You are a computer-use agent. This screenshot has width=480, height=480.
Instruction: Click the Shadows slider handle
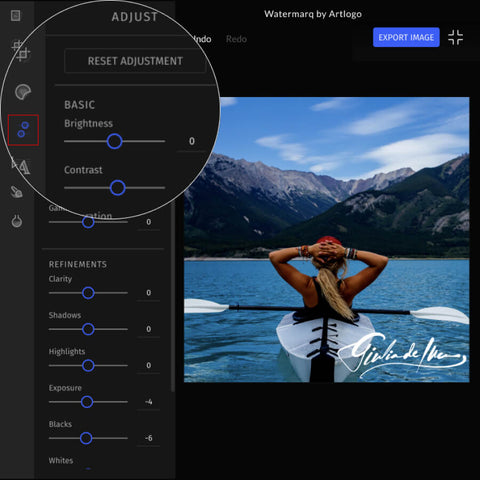coord(88,329)
